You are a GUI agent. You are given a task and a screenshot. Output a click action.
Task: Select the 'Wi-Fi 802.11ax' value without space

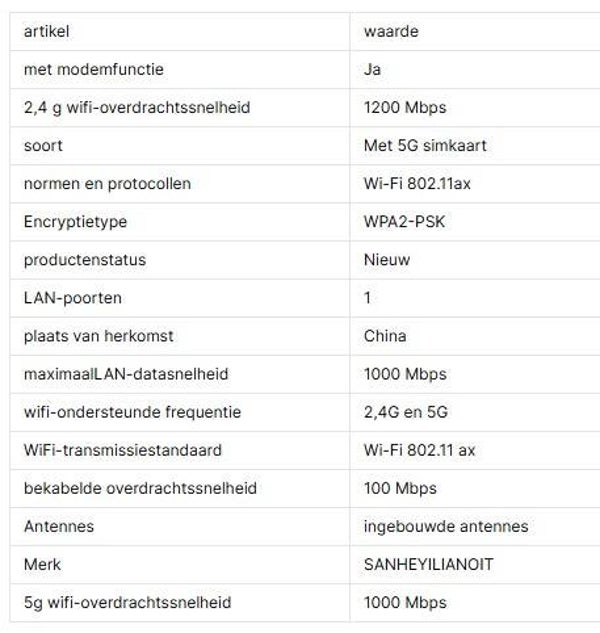point(417,183)
